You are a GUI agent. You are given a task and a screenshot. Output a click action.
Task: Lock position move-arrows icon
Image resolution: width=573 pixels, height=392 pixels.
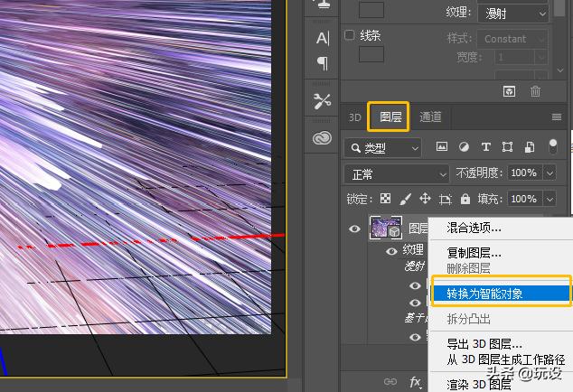click(425, 199)
